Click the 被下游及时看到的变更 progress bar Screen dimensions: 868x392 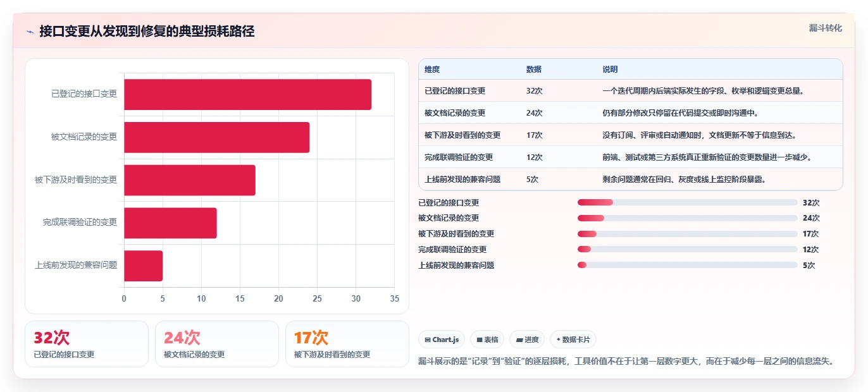[687, 234]
